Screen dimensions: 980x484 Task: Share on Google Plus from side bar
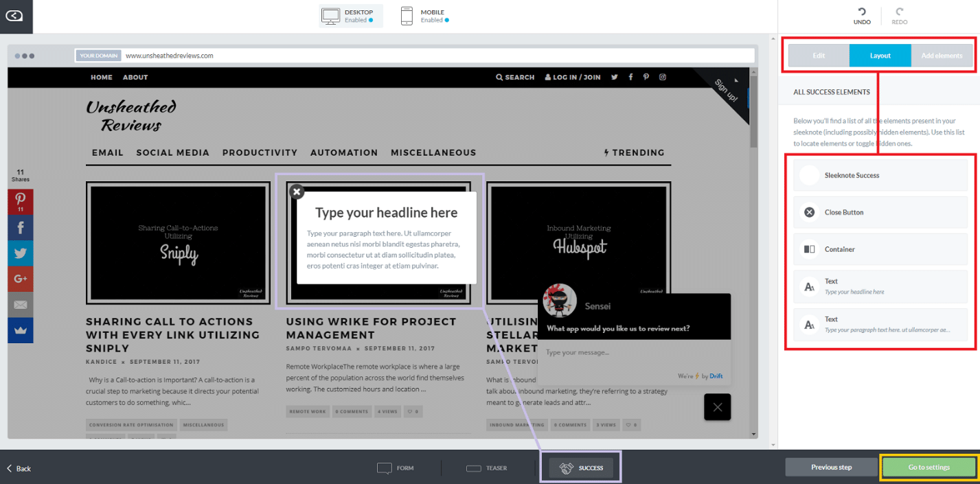(21, 279)
